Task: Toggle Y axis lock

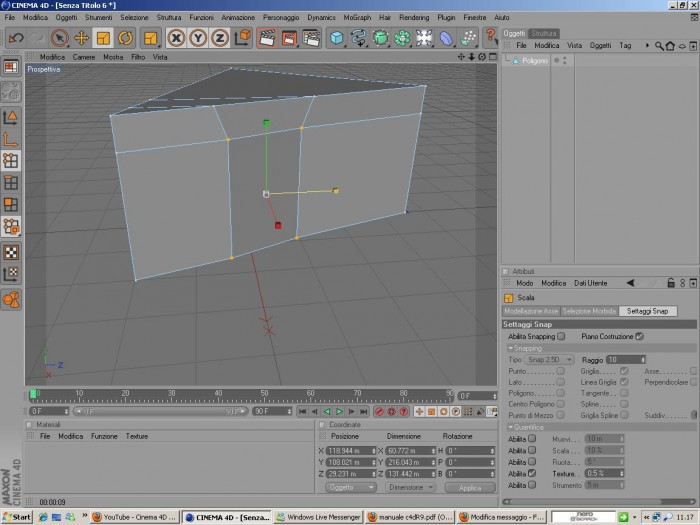Action: pos(198,38)
